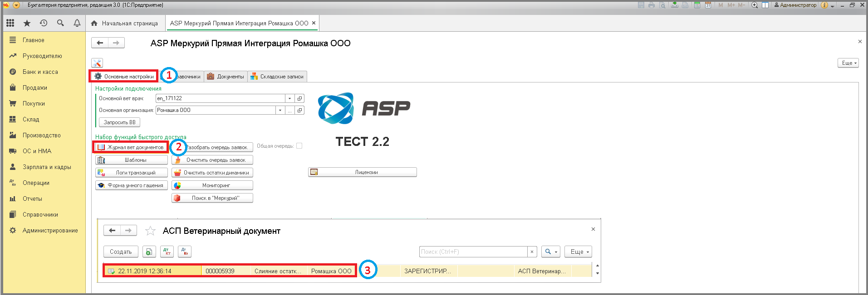Open the Отчеты section
Image resolution: width=868 pixels, height=295 pixels.
point(32,199)
